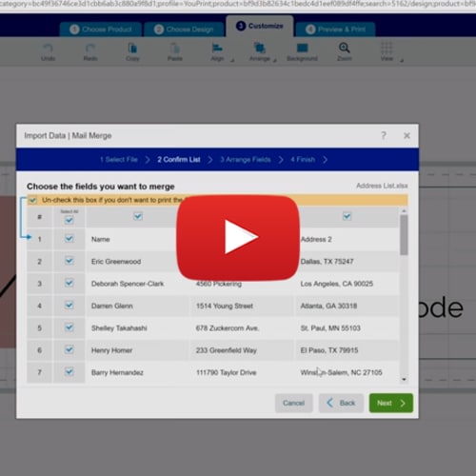The image size is (476, 476).
Task: Uncheck the Deborah Spencer-Clark row checkbox
Action: click(x=69, y=283)
